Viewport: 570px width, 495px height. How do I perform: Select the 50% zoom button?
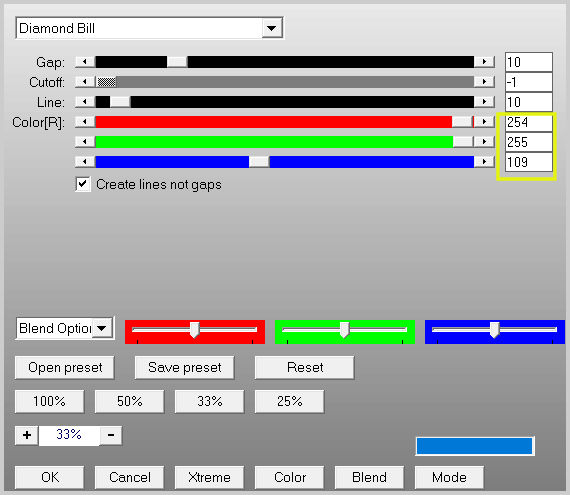129,401
